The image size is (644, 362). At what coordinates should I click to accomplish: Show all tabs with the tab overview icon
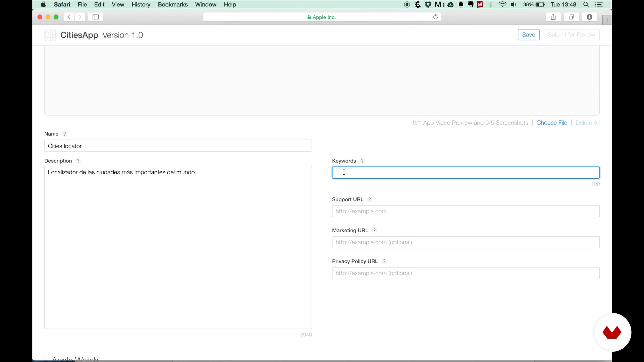pyautogui.click(x=572, y=17)
